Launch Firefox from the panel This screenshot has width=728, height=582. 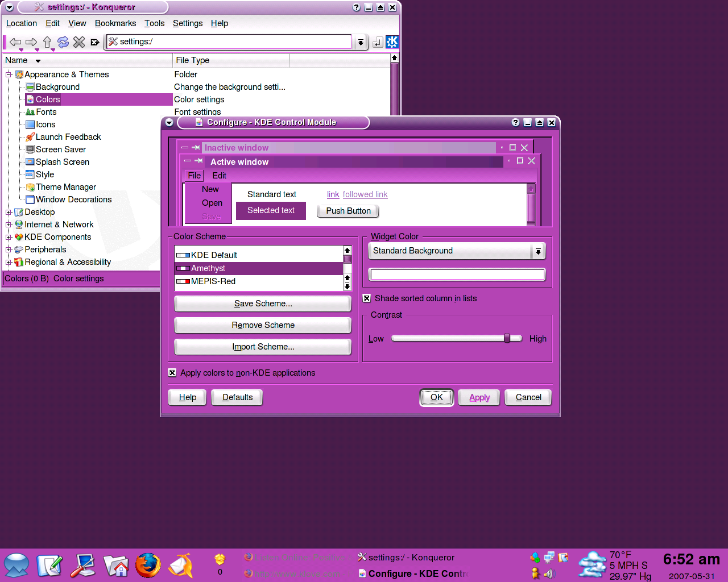click(x=148, y=565)
